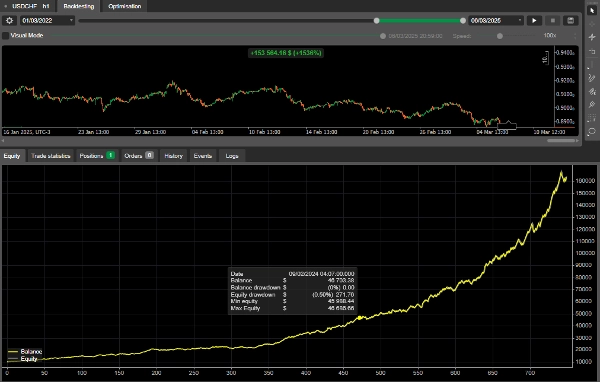The width and height of the screenshot is (600, 382).
Task: Select the star-shaped marker tool
Action: point(592,37)
